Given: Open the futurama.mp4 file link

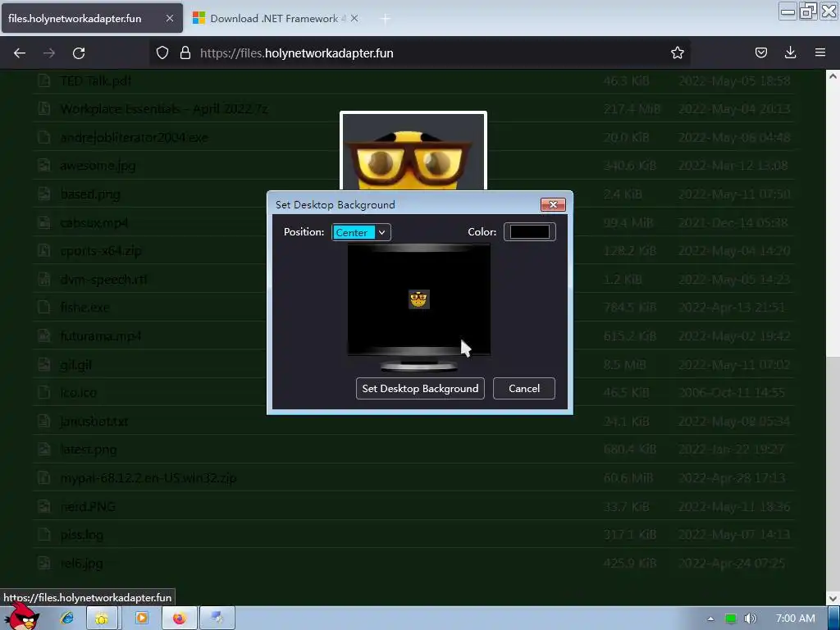Looking at the screenshot, I should pyautogui.click(x=101, y=336).
